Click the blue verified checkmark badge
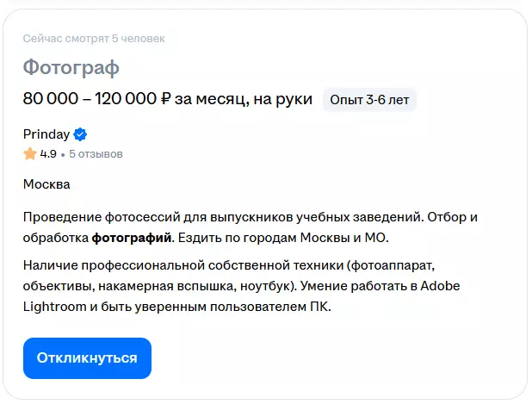532x404 pixels. coord(80,134)
